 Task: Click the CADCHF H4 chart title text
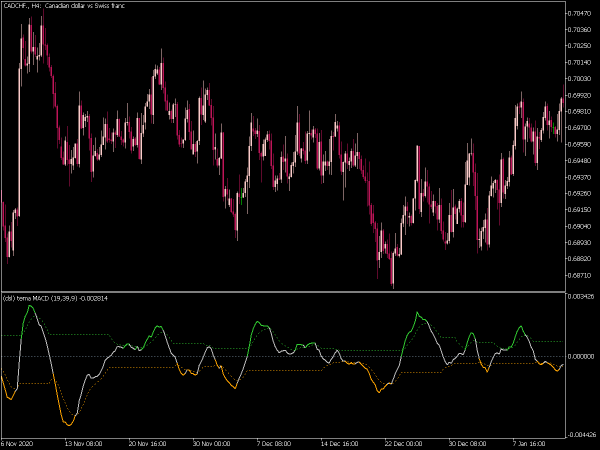(x=64, y=6)
